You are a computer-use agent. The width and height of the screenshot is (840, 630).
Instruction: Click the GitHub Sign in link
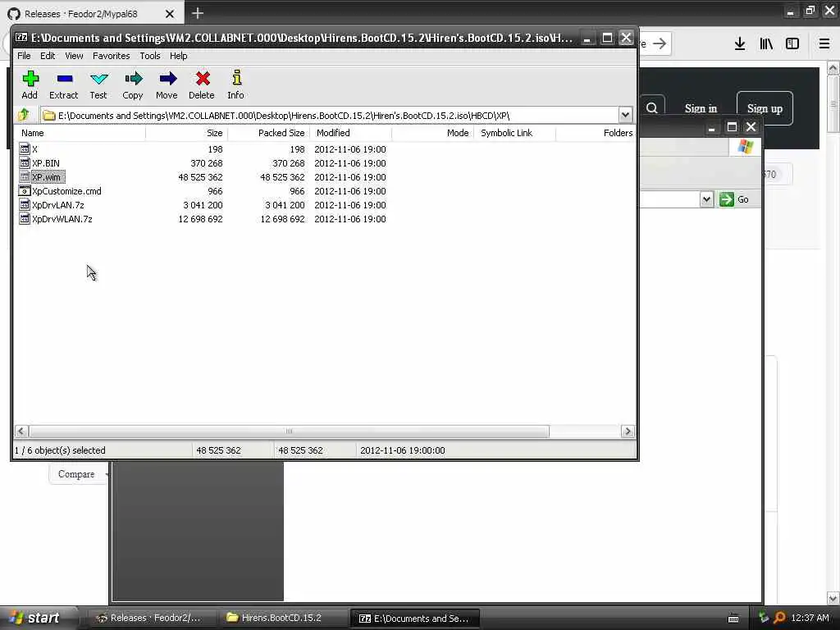coord(701,108)
